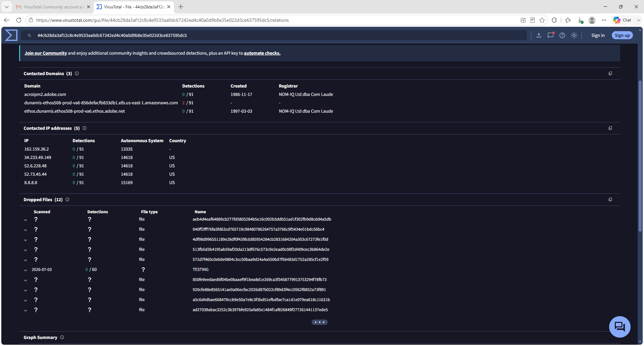Open automate checks link
Screen dimensions: 644x346
click(262, 53)
